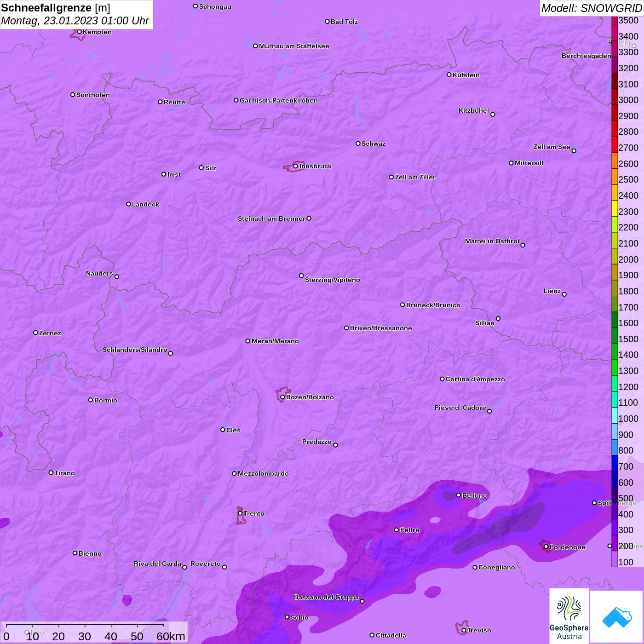Click the 'Bienno' label
The image size is (644, 644).
[90, 553]
